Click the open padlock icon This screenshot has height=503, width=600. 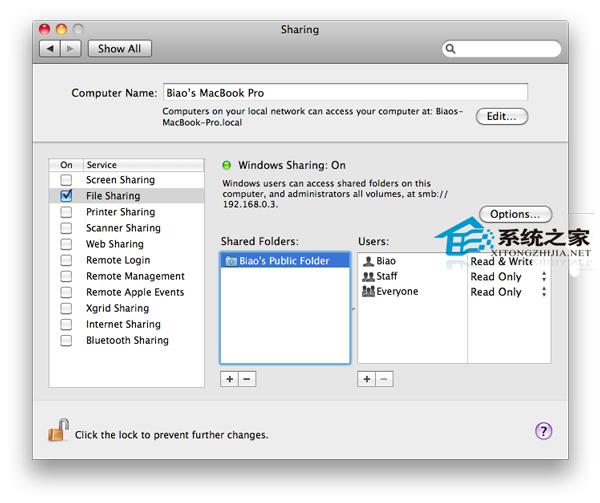coord(59,430)
